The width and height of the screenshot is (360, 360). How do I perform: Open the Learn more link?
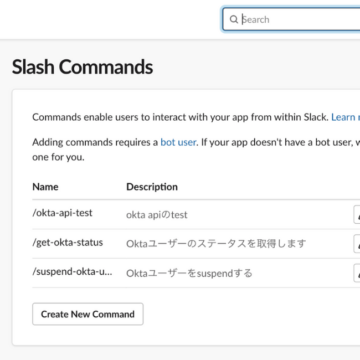click(x=346, y=117)
